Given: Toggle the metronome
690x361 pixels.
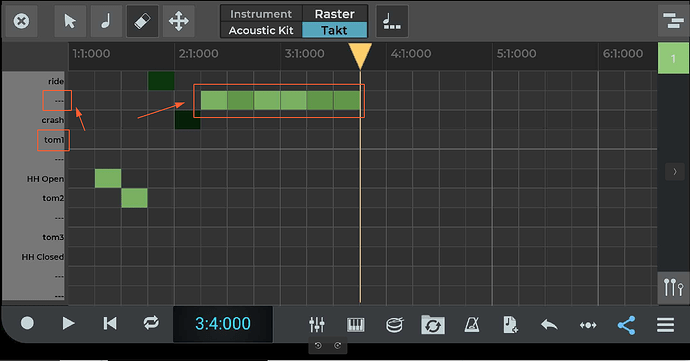Looking at the screenshot, I should [x=472, y=325].
